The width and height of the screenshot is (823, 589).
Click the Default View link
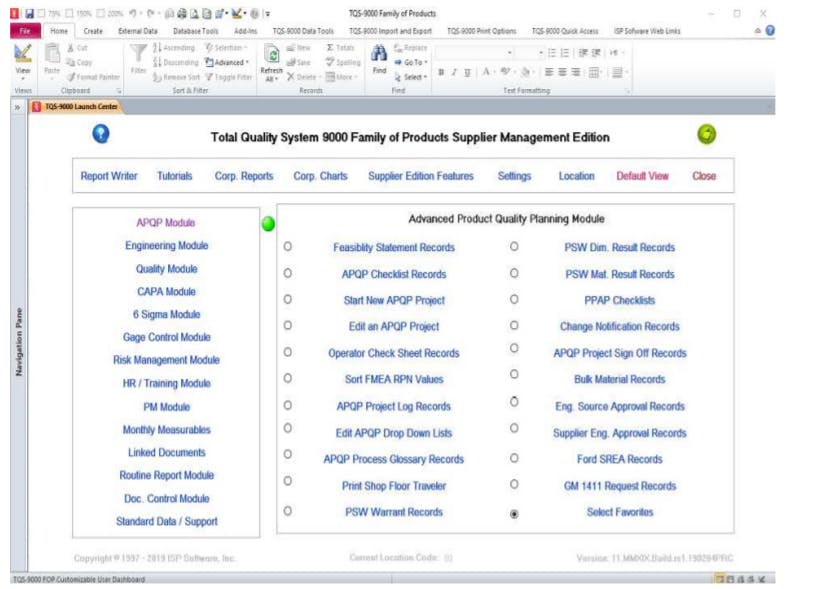(642, 176)
